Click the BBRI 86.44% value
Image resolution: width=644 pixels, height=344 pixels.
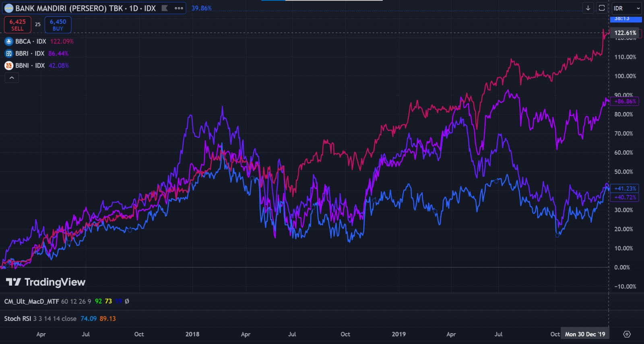click(58, 54)
